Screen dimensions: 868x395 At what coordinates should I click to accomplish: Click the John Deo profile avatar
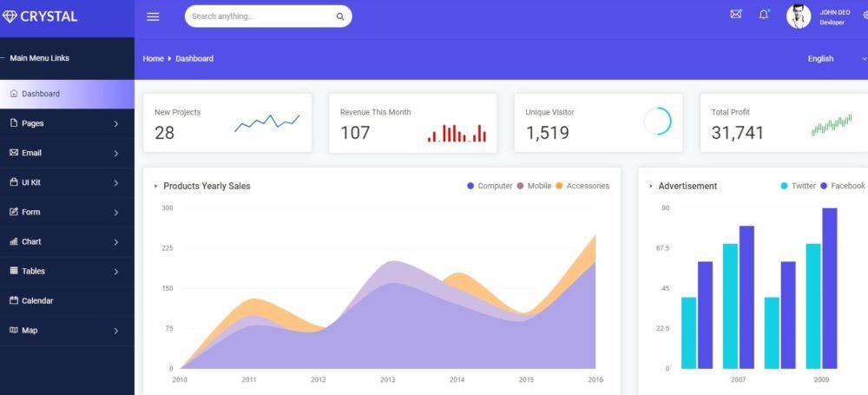[x=799, y=16]
